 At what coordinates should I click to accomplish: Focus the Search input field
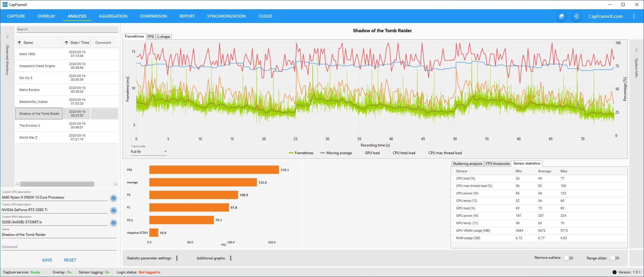click(x=67, y=29)
